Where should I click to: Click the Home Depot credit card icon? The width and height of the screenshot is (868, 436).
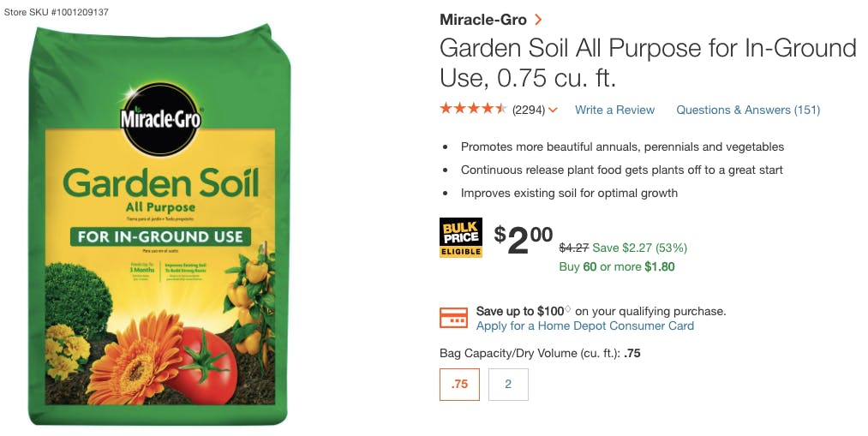453,318
